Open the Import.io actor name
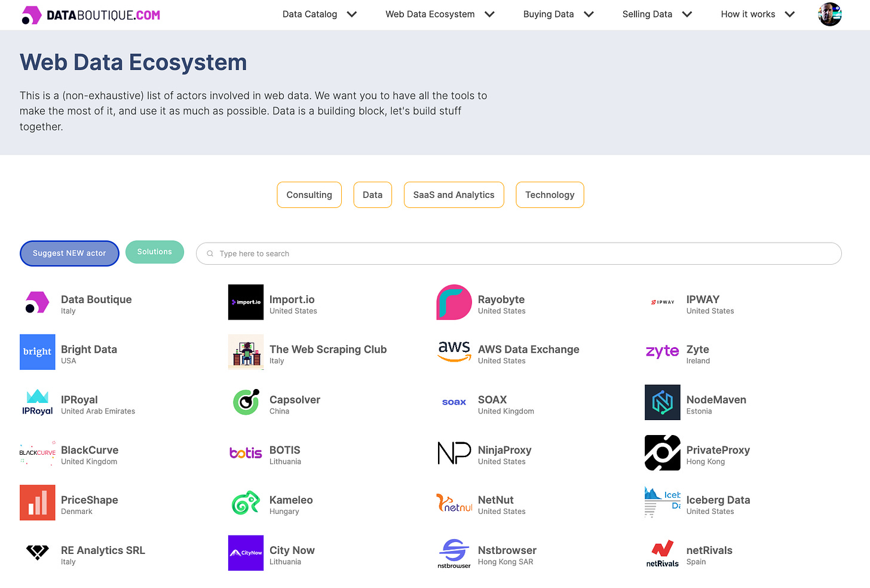Screen dimensions: 870x588 (292, 299)
